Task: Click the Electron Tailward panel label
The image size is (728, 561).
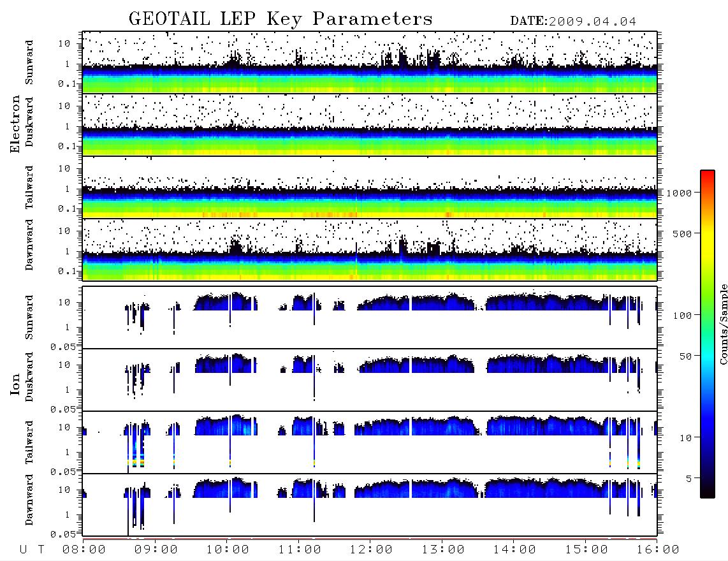Action: pyautogui.click(x=29, y=187)
